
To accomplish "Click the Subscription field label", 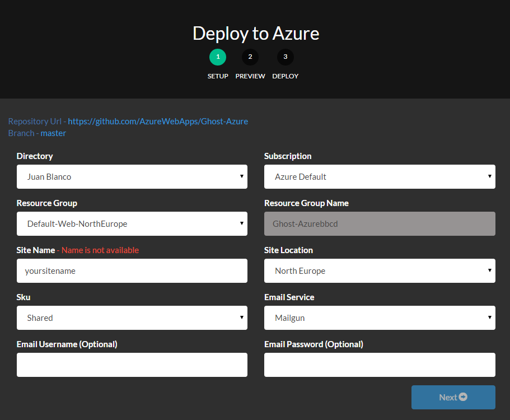I will pos(288,156).
